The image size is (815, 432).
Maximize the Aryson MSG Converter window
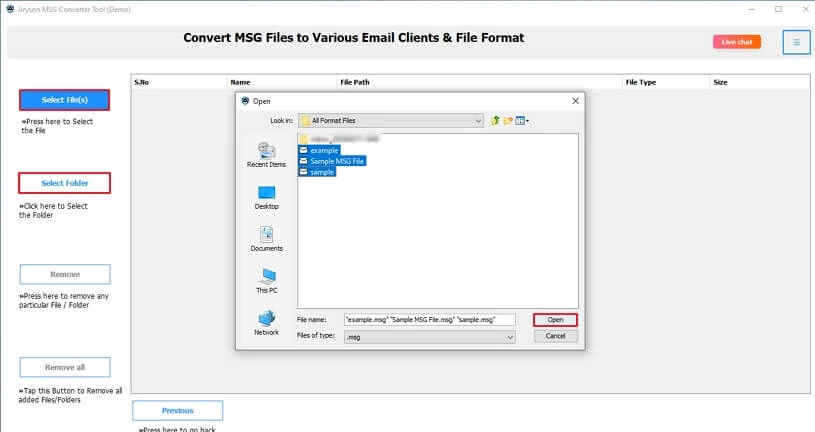778,9
